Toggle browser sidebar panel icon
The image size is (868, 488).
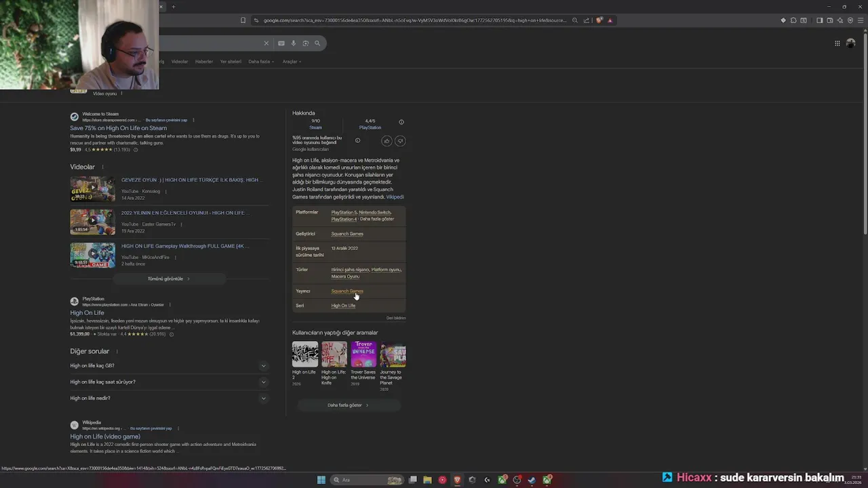click(x=819, y=20)
